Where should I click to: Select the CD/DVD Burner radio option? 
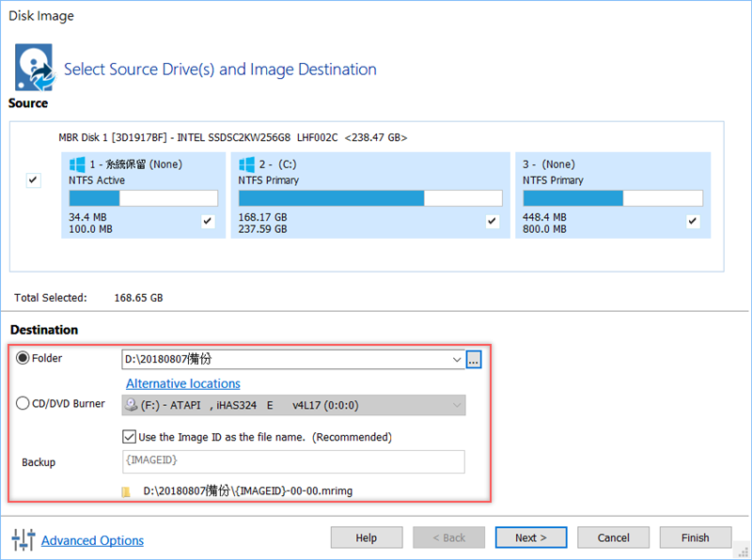(23, 404)
